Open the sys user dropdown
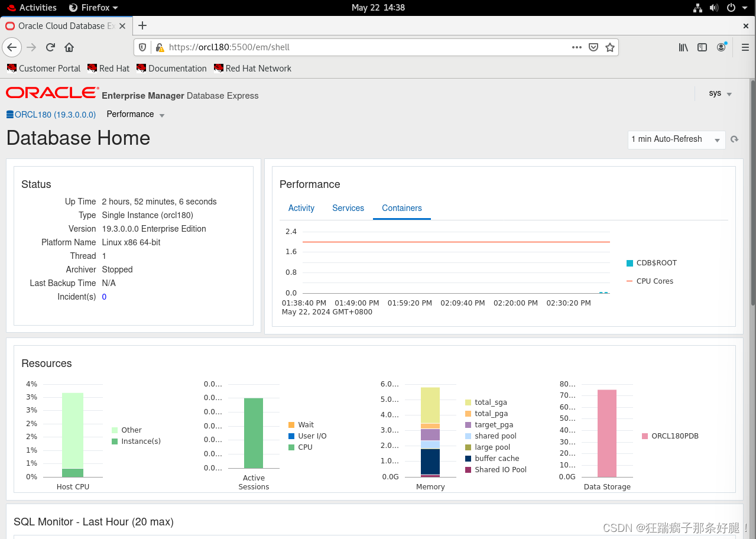 720,93
